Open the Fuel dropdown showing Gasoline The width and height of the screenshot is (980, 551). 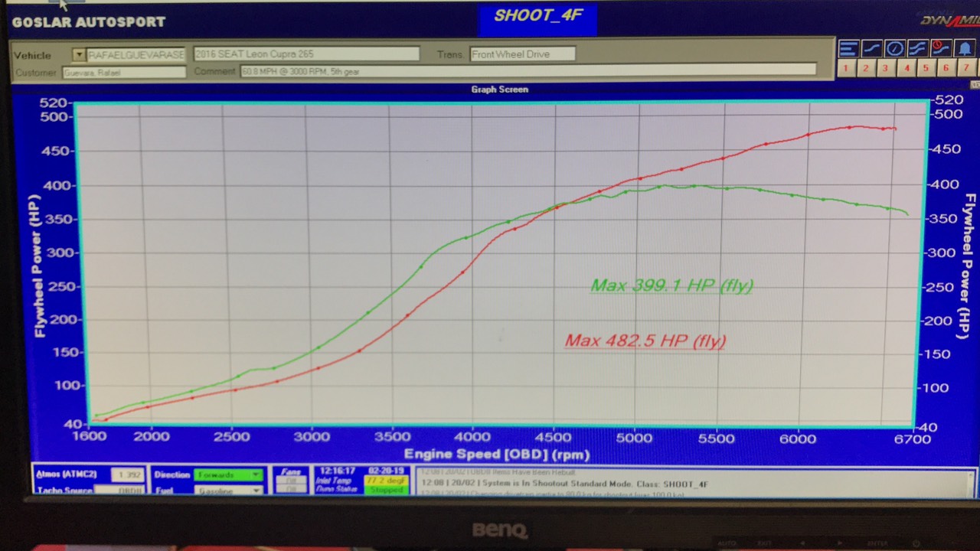(228, 490)
